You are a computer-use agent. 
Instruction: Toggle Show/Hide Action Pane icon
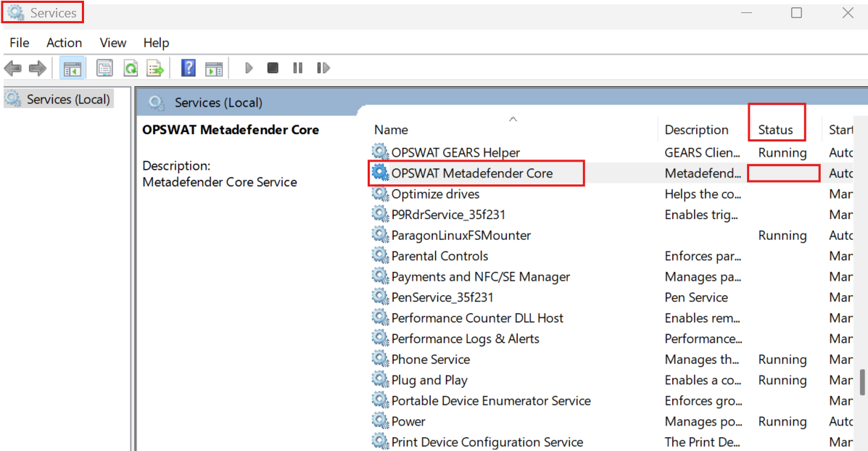[214, 68]
